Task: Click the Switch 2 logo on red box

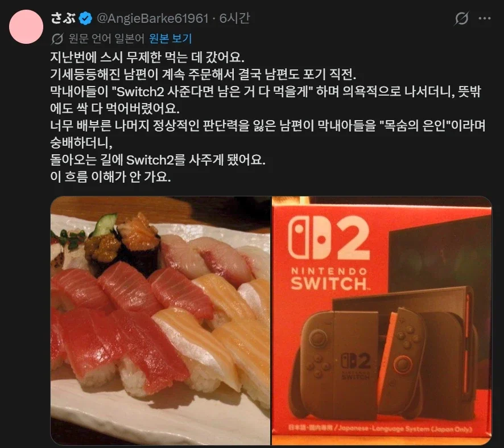Action: [329, 238]
